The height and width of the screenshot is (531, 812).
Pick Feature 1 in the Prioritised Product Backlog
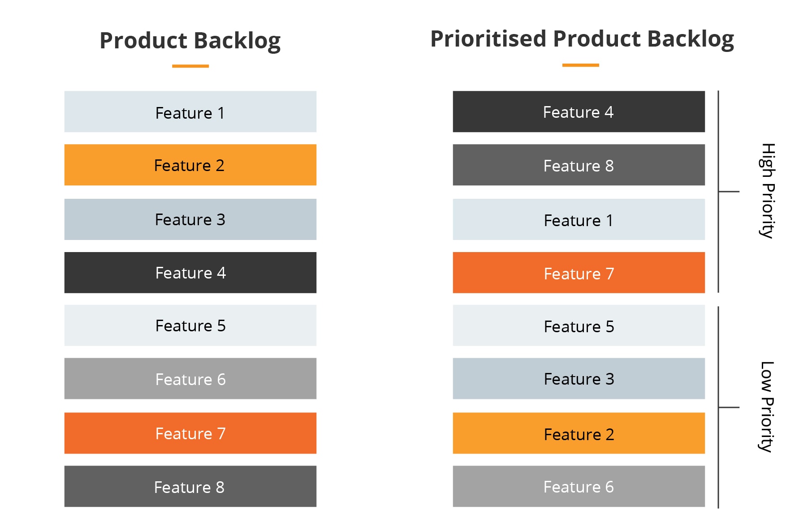(x=579, y=219)
